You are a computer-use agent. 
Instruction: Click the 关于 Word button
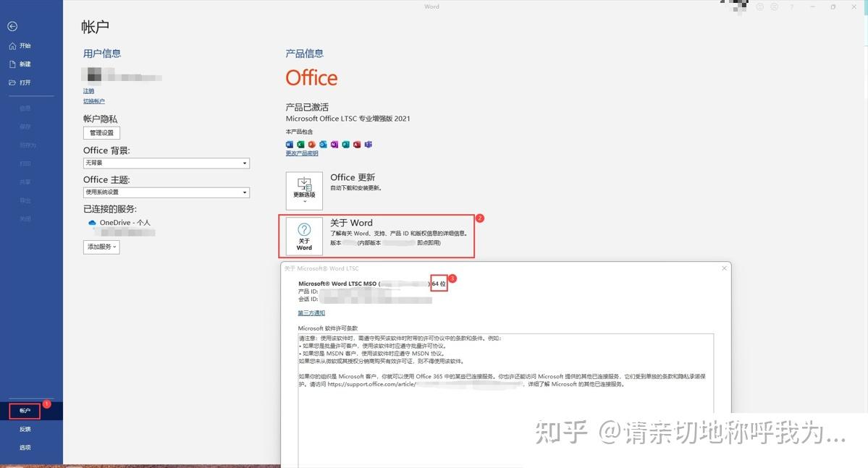[304, 237]
